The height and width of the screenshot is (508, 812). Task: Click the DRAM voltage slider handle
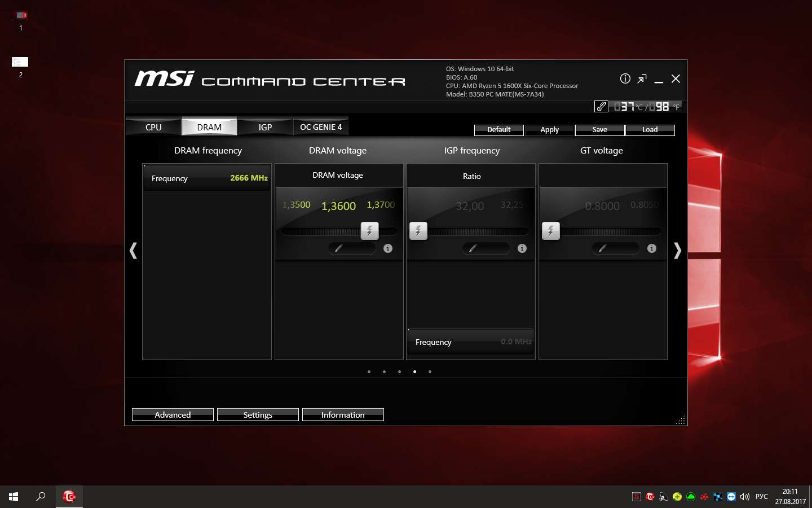point(369,230)
